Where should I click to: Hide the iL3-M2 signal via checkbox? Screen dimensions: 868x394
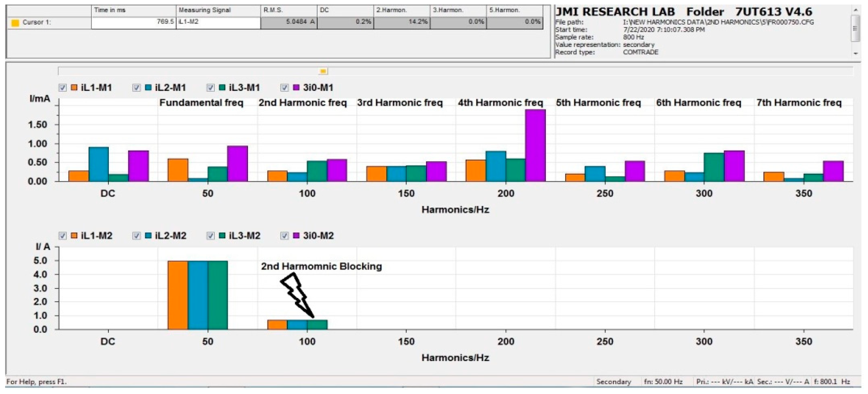(210, 236)
